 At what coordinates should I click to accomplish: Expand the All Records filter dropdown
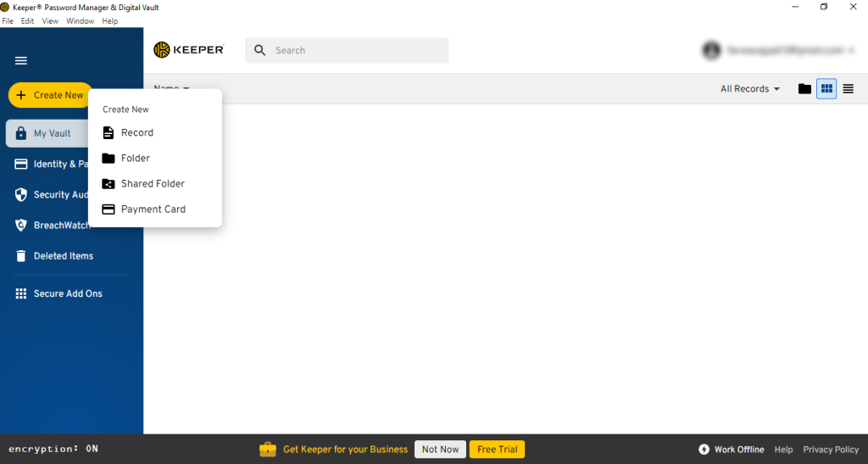(750, 89)
